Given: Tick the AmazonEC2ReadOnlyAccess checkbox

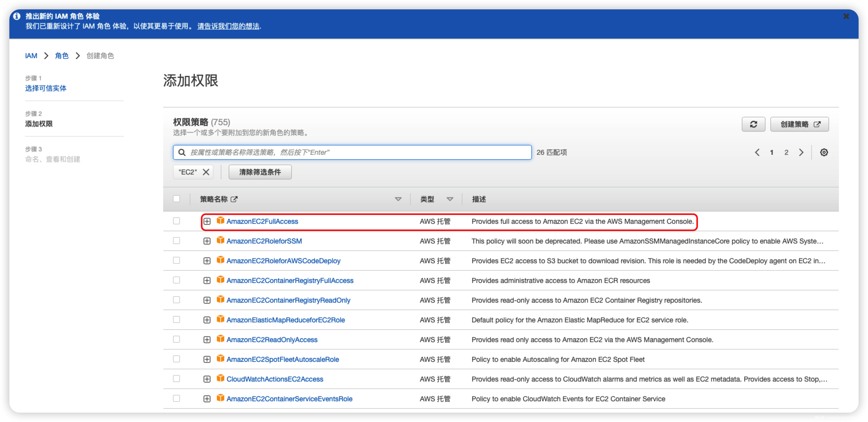Looking at the screenshot, I should [x=176, y=339].
